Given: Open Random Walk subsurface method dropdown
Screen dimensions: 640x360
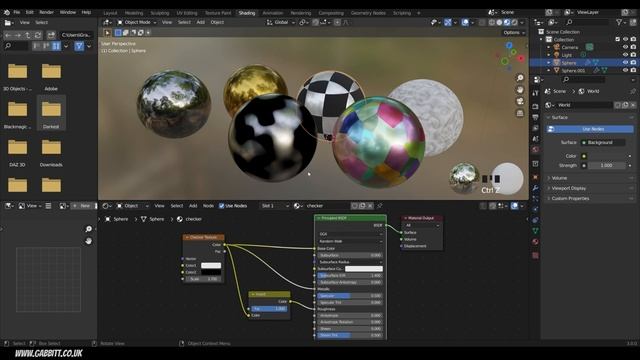Looking at the screenshot, I should pos(350,241).
